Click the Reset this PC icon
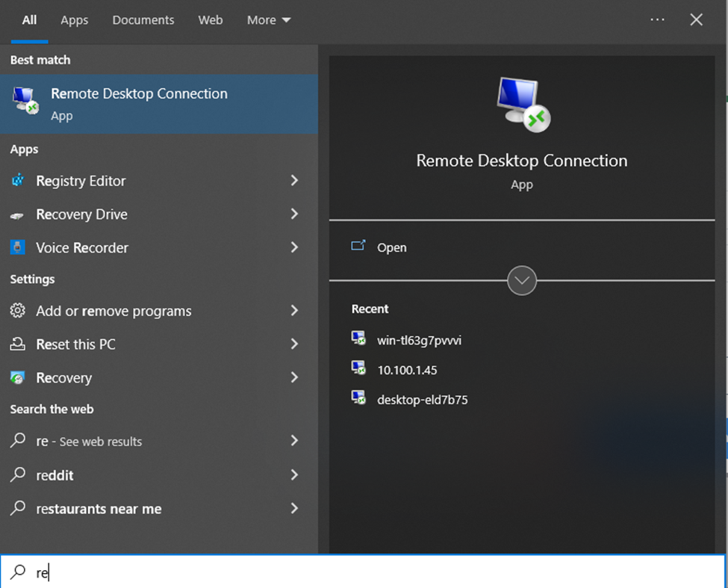The image size is (728, 588). click(18, 344)
